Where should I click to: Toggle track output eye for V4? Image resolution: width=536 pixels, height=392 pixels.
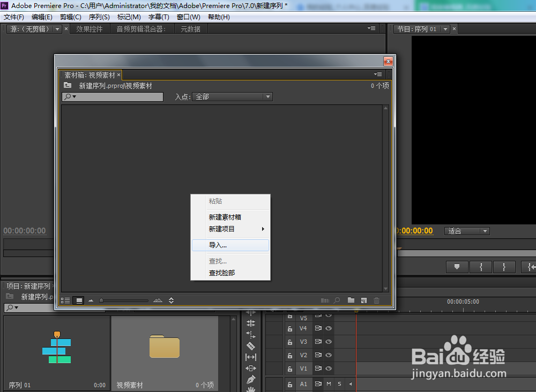329,328
